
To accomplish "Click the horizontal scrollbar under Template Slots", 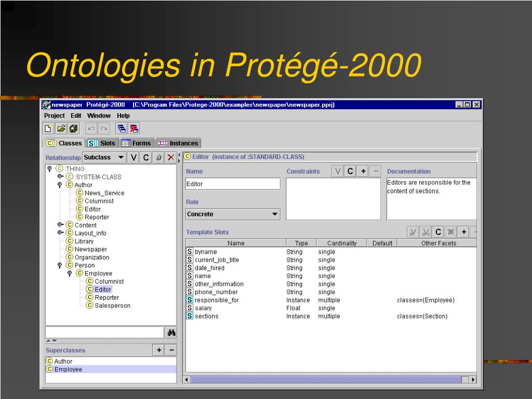I will coord(325,380).
